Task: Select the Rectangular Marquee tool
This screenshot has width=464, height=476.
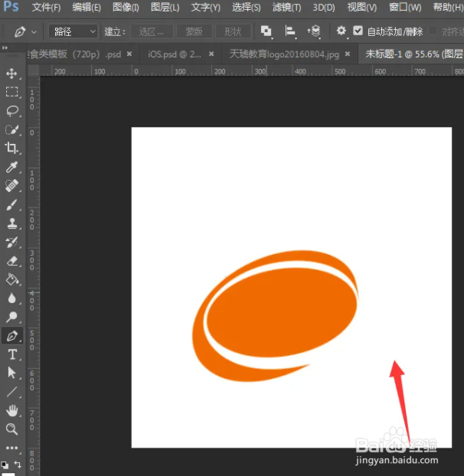Action: tap(11, 92)
